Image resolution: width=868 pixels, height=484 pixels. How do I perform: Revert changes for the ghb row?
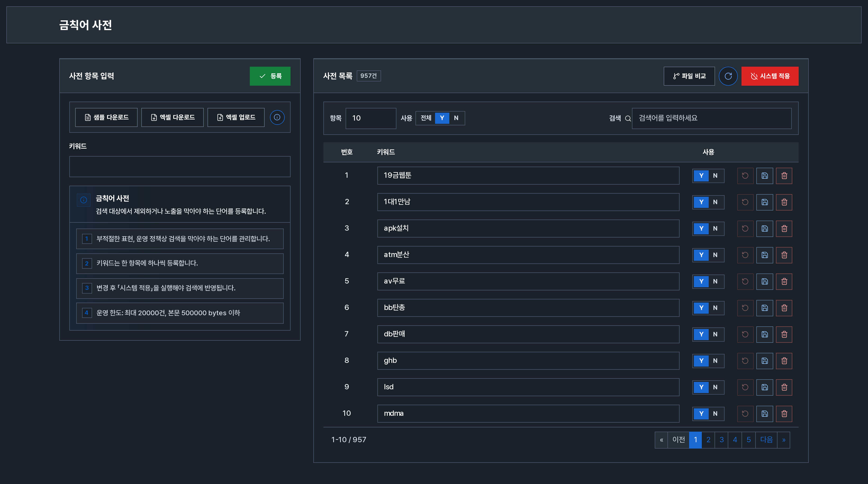point(745,361)
